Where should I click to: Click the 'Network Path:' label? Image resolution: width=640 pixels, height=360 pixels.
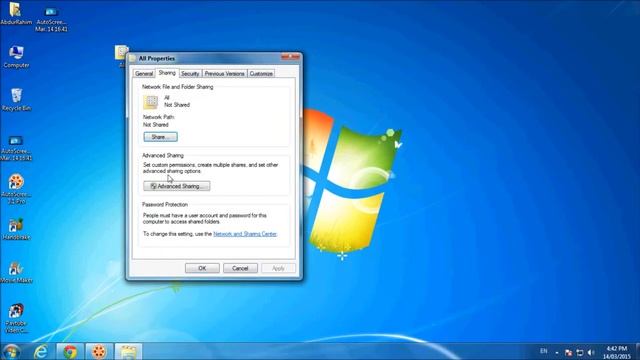point(159,117)
